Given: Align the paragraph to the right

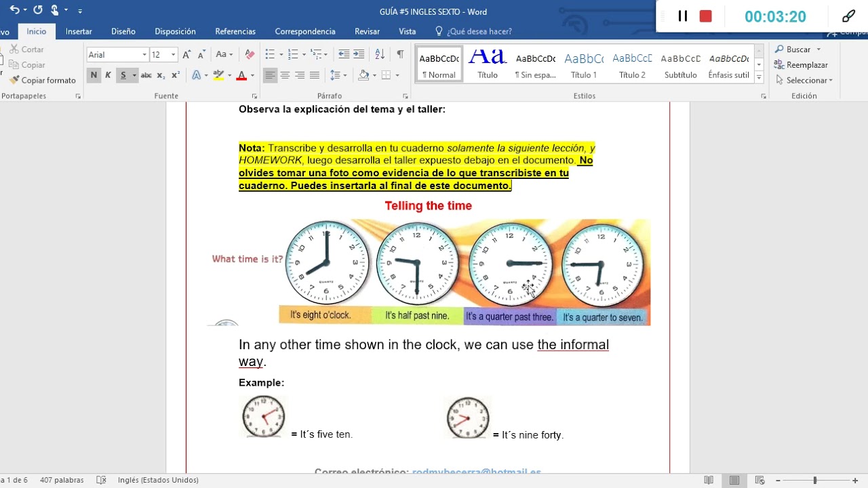Looking at the screenshot, I should coord(300,75).
